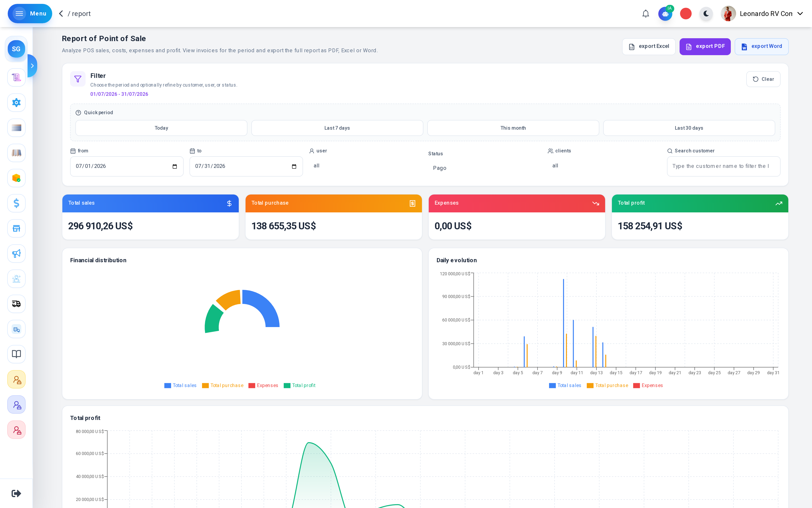Open calendar picker on from date
Image resolution: width=812 pixels, height=508 pixels.
pos(174,166)
